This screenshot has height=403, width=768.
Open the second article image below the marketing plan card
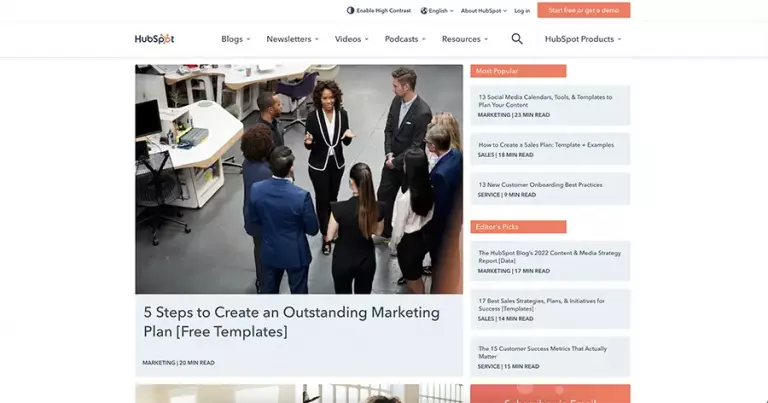pyautogui.click(x=299, y=394)
